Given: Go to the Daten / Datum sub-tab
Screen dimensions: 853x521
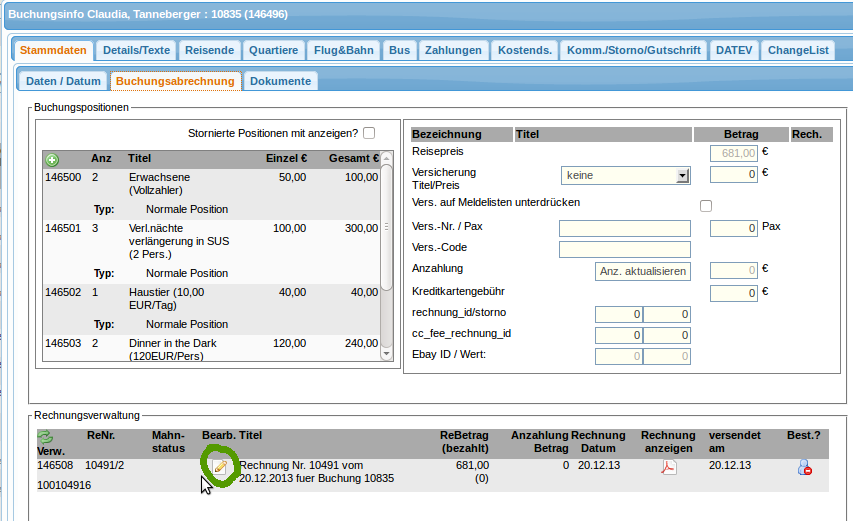Looking at the screenshot, I should pos(63,81).
